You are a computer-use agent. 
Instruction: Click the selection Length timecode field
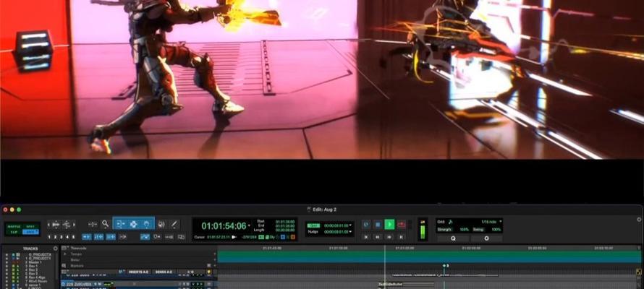(x=285, y=230)
